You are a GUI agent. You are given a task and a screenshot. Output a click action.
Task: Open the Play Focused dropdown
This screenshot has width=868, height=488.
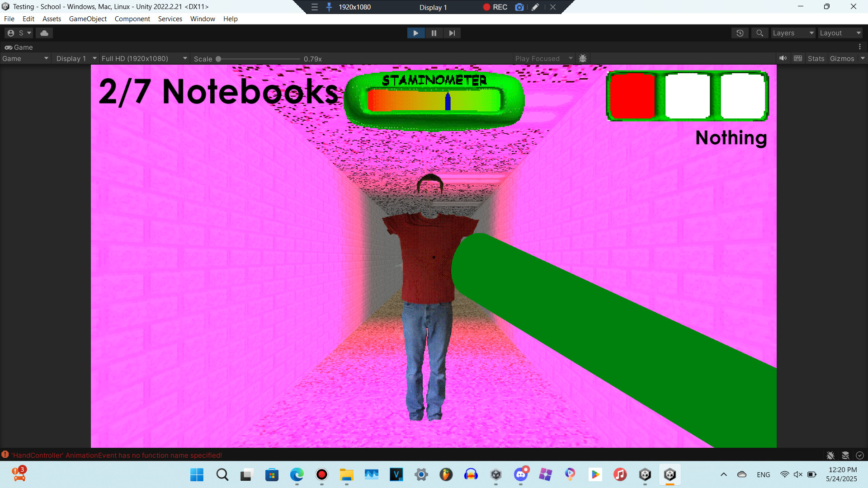[542, 58]
